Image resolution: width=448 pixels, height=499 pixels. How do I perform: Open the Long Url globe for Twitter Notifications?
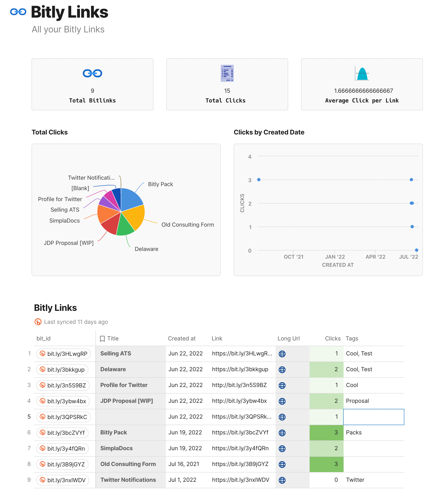[x=282, y=480]
